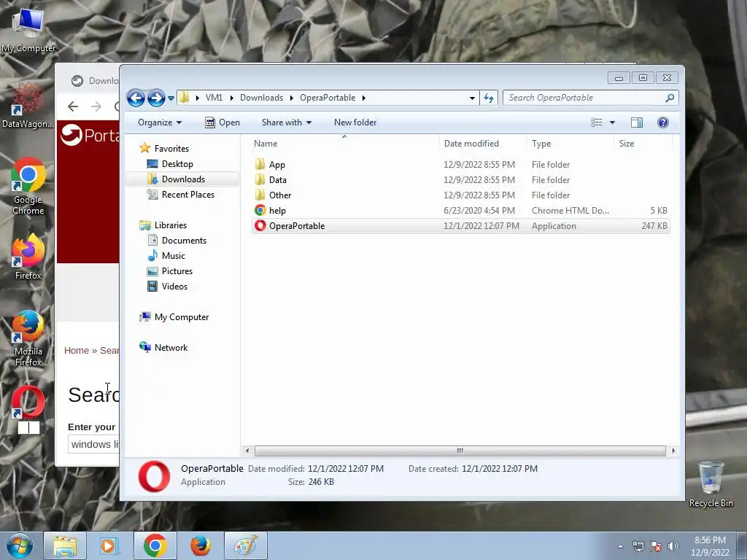Screen dimensions: 747x560
Task: Select the OperaPortable application icon in file list
Action: (x=260, y=225)
